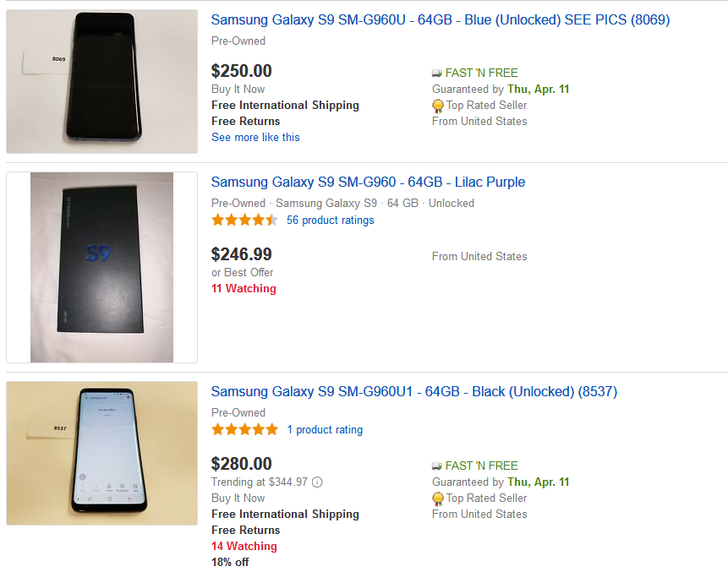Click the Top Rated Seller badge on Blue listing

click(438, 106)
